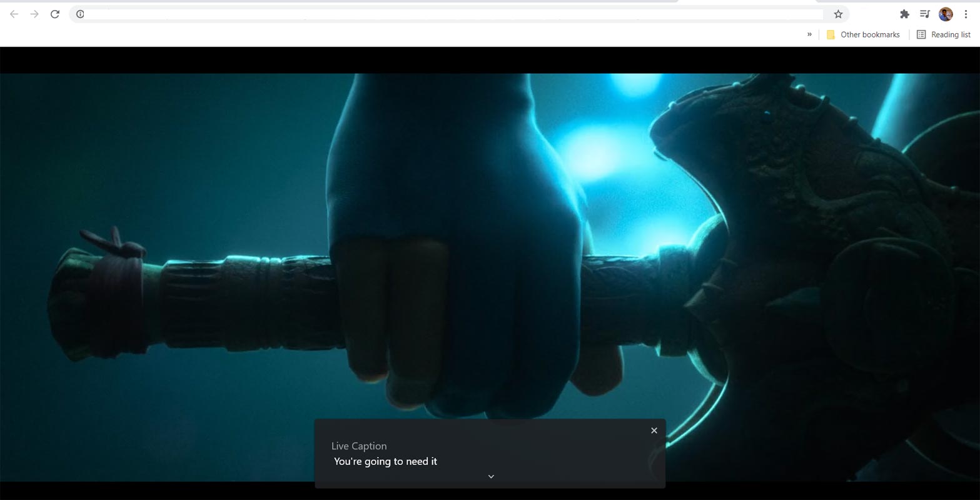Go back to the previous page
Image resolution: width=980 pixels, height=500 pixels.
14,14
